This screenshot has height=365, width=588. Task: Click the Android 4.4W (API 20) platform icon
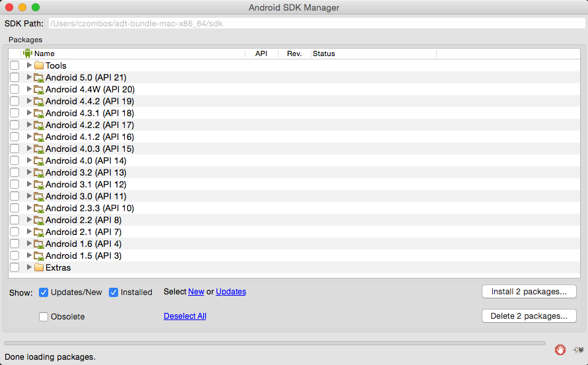coord(39,90)
